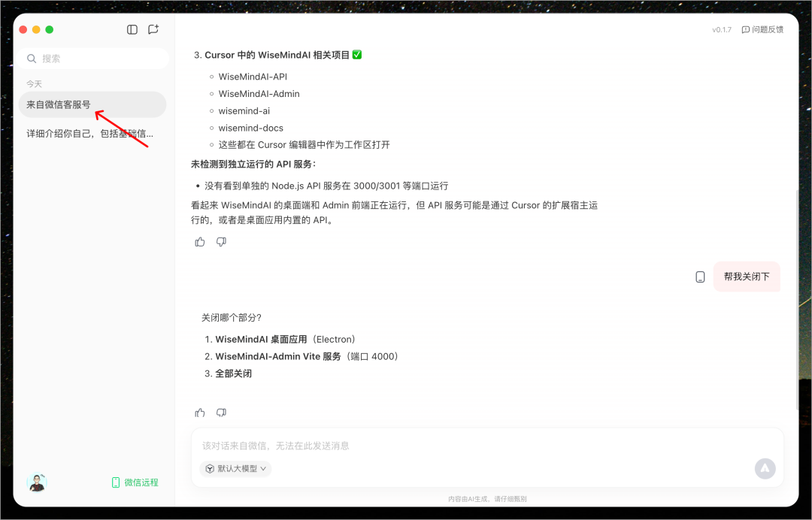Click the device icon beside 帮我关闭下
Image resolution: width=812 pixels, height=520 pixels.
click(x=700, y=277)
